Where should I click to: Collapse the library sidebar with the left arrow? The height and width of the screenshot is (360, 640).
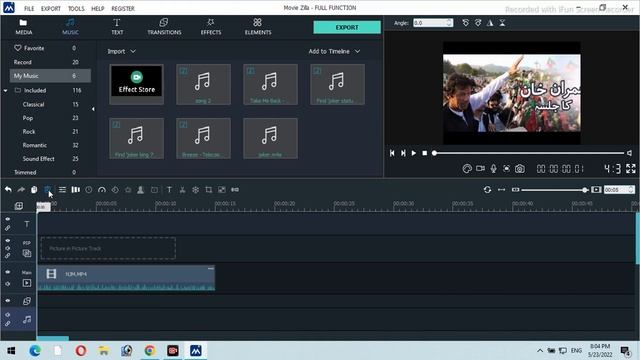click(93, 109)
